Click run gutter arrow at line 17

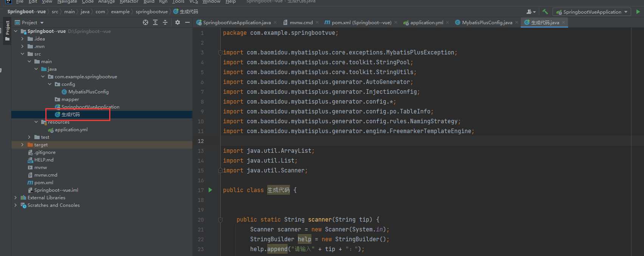(x=211, y=190)
